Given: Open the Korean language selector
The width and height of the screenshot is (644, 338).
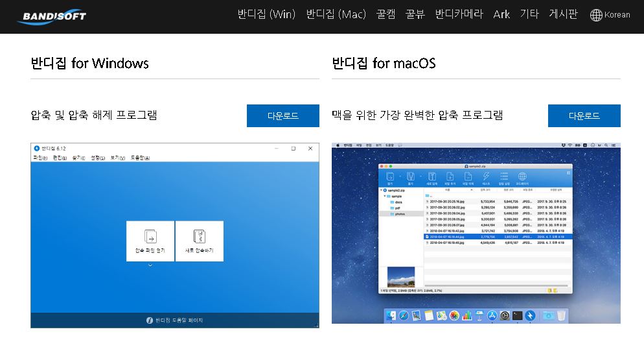Looking at the screenshot, I should [610, 15].
